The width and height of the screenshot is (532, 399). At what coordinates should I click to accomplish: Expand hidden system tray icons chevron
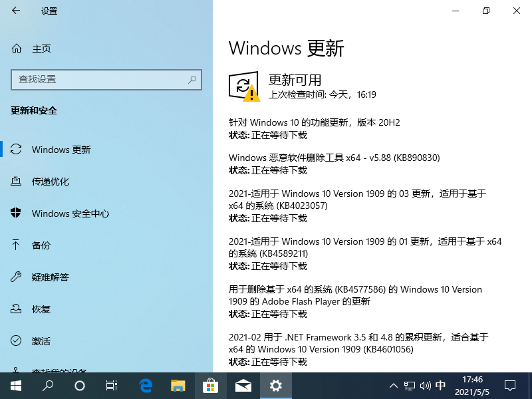pos(394,386)
